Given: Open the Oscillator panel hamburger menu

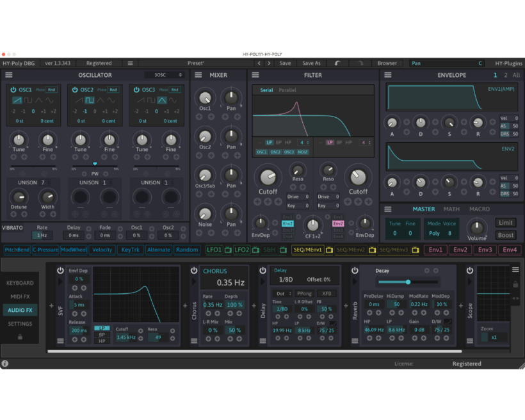Looking at the screenshot, I should click(x=9, y=75).
